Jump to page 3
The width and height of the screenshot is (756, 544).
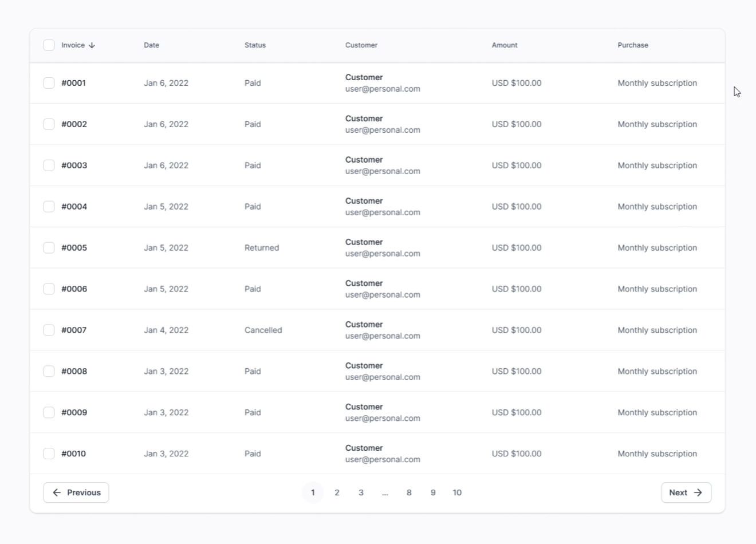pyautogui.click(x=361, y=492)
